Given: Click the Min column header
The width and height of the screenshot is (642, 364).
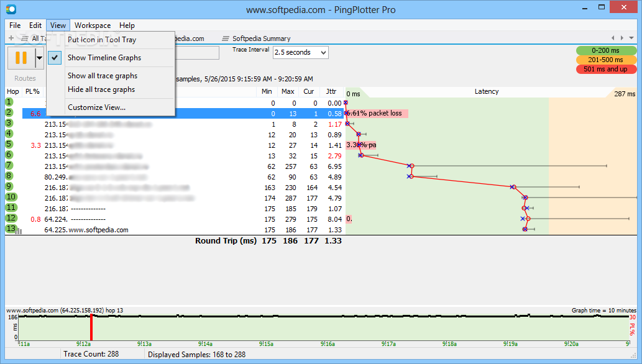Looking at the screenshot, I should (x=267, y=92).
